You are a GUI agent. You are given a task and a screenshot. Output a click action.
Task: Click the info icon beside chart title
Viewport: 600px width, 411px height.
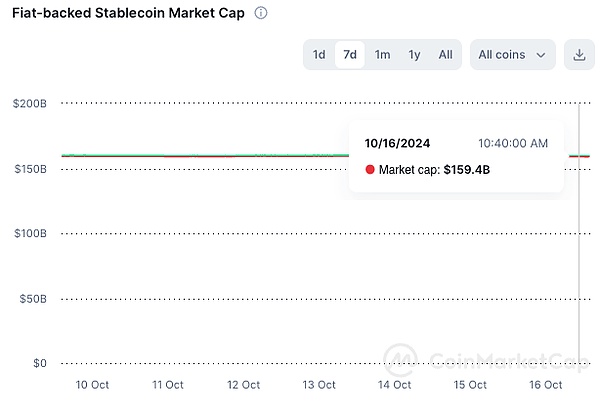click(261, 14)
